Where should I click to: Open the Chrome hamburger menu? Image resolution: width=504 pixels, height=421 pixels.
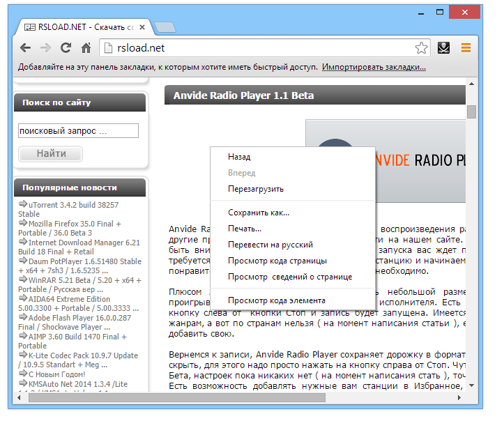click(x=466, y=48)
